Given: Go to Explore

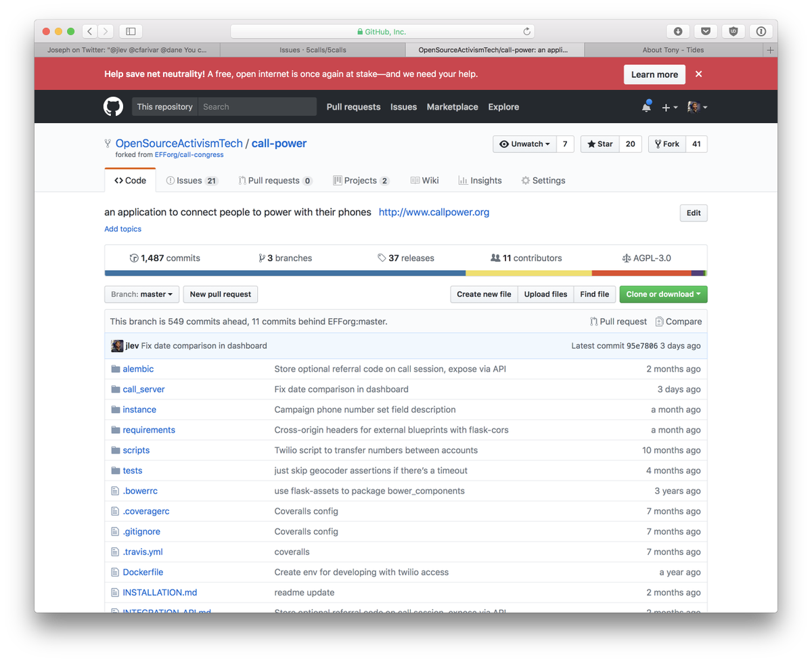Looking at the screenshot, I should pos(503,107).
